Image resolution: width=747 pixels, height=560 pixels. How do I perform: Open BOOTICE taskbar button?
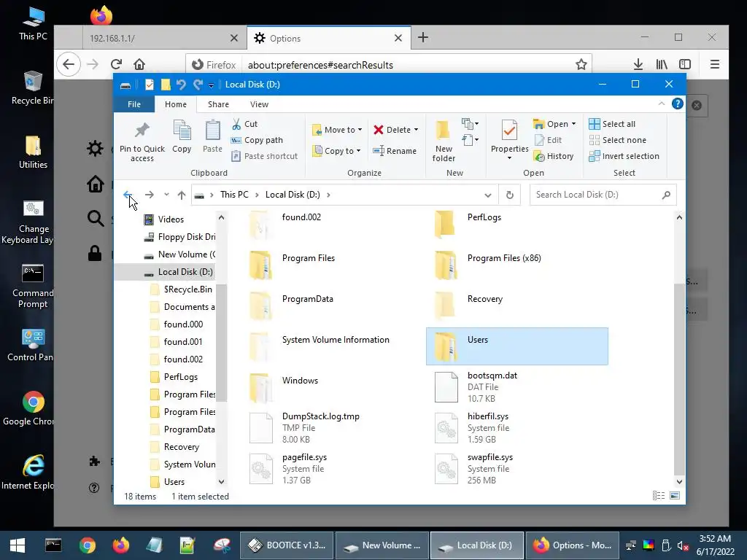coord(287,545)
